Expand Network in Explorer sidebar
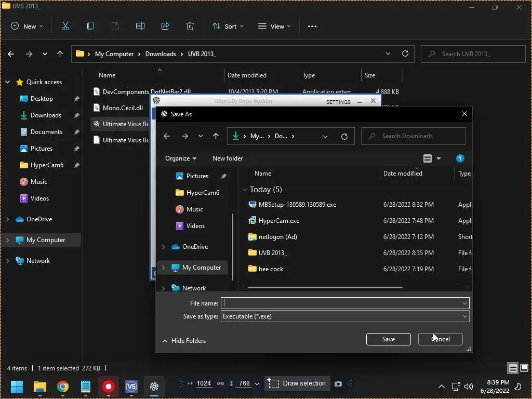Screen dimensions: 532x399 click(7, 261)
